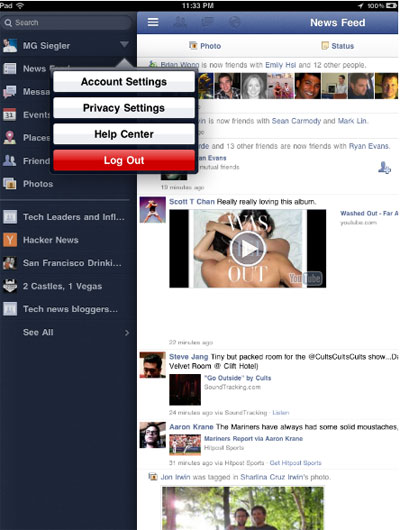The height and width of the screenshot is (530, 400).
Task: Click the black-and-white woman friend photo
Action: click(253, 86)
